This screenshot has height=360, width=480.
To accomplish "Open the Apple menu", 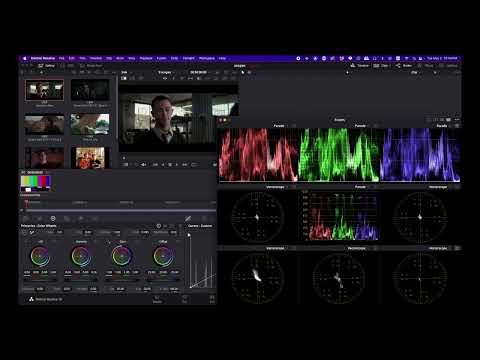I will [25, 58].
